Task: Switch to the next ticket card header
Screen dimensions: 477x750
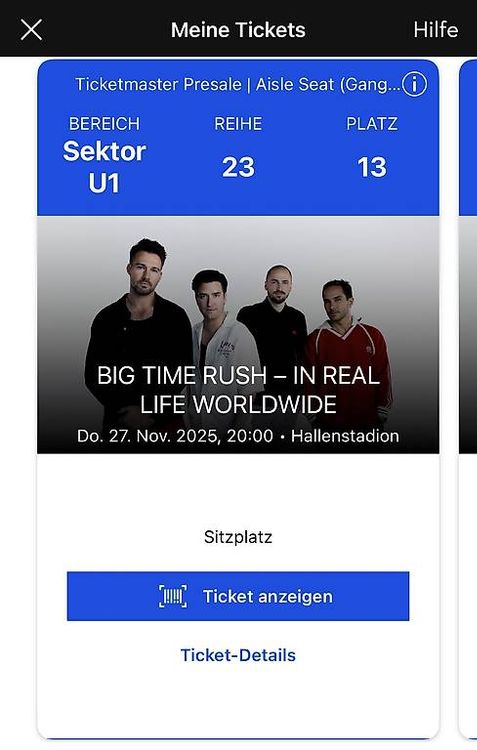Action: (x=468, y=138)
